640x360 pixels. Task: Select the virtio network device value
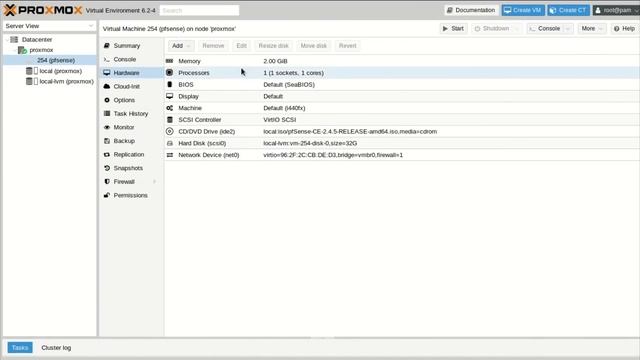tap(333, 155)
